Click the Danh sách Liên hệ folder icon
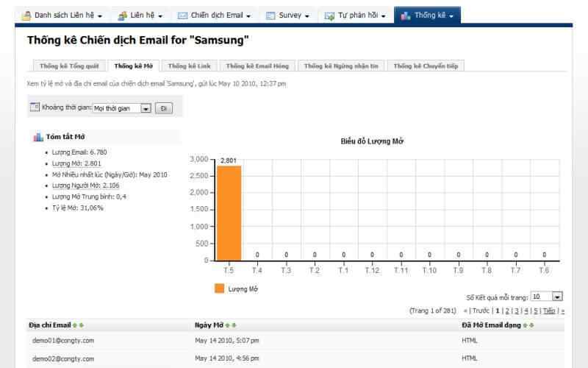 pos(26,15)
